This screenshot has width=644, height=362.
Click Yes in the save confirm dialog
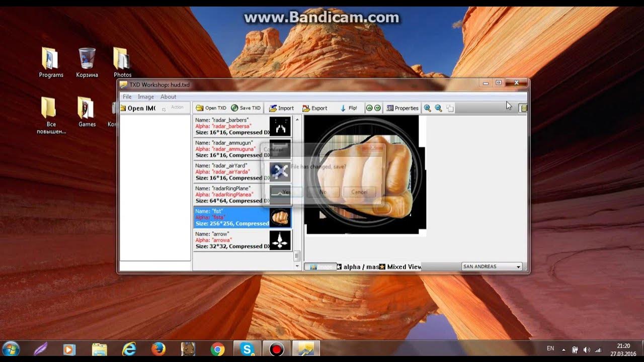pos(286,192)
